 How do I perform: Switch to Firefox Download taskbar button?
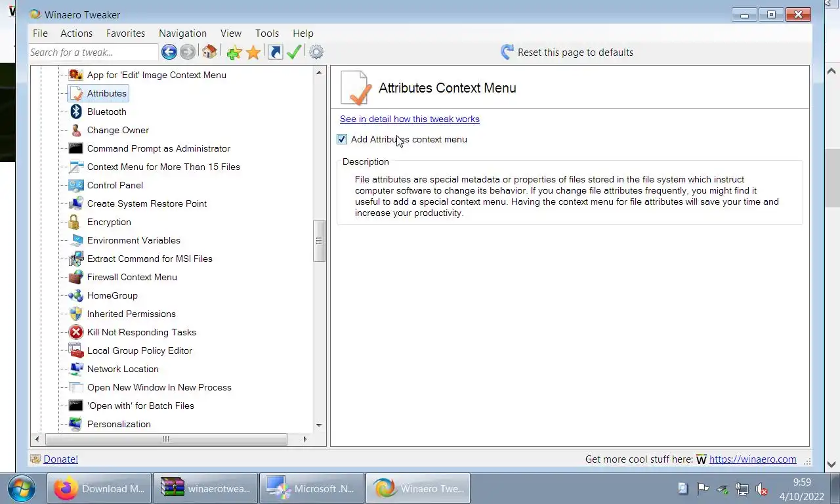click(99, 488)
